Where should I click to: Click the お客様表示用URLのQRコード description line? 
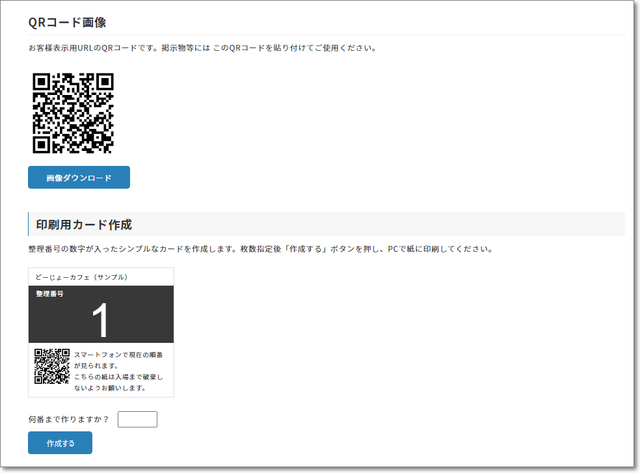pos(202,47)
